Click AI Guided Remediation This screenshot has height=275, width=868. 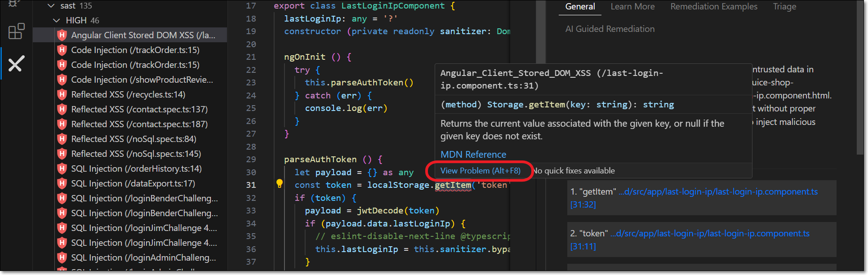click(610, 29)
